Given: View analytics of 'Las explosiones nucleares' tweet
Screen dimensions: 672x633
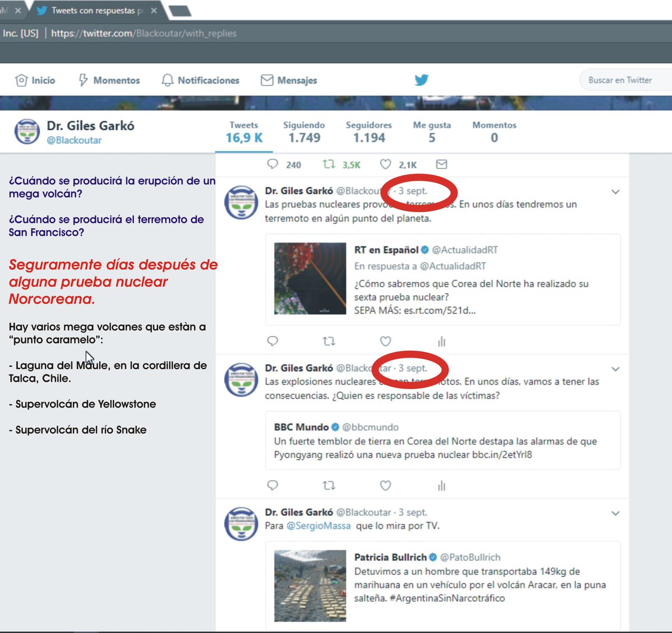Looking at the screenshot, I should [442, 486].
